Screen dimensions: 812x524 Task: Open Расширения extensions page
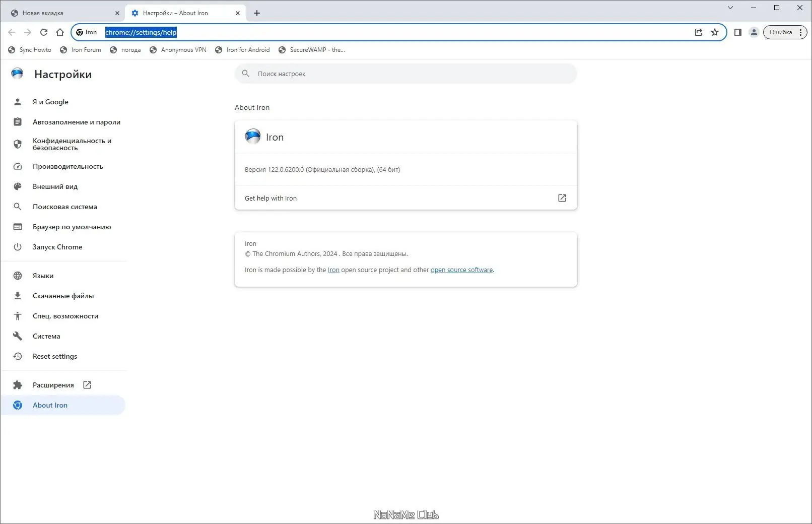(63, 385)
